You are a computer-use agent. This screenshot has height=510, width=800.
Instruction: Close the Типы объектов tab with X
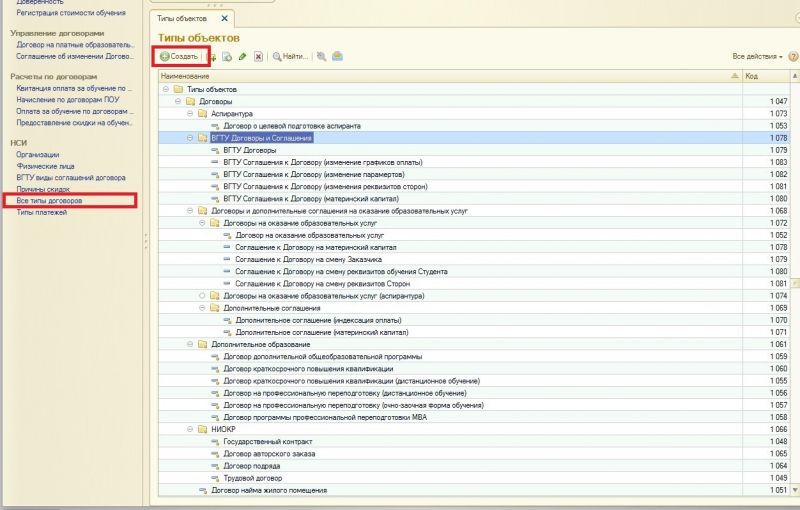click(224, 18)
